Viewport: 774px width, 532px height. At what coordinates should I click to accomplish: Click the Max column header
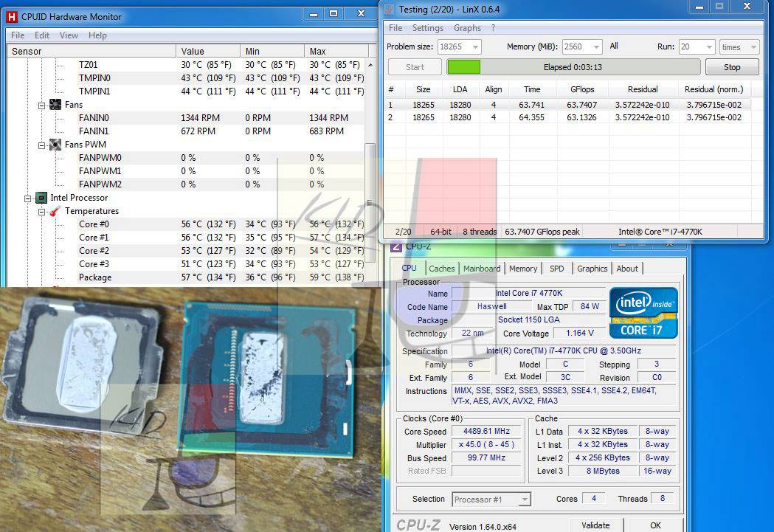click(x=336, y=52)
